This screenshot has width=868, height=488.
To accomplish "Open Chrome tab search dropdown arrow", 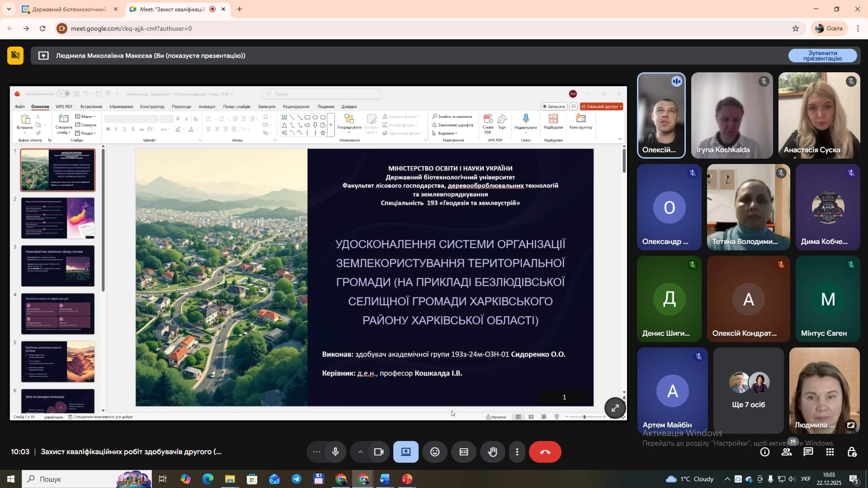I will (9, 9).
